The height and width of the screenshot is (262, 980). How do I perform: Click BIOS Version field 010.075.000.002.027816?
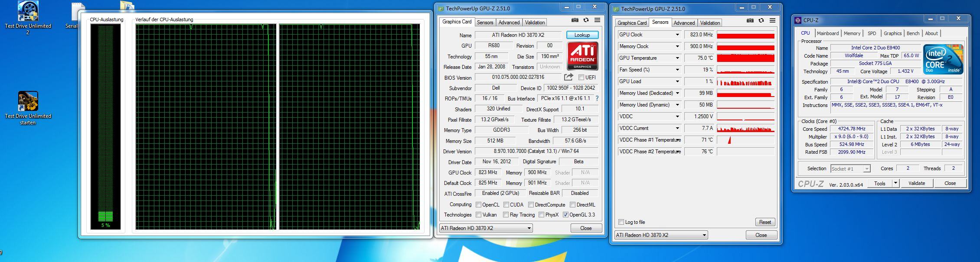[518, 77]
